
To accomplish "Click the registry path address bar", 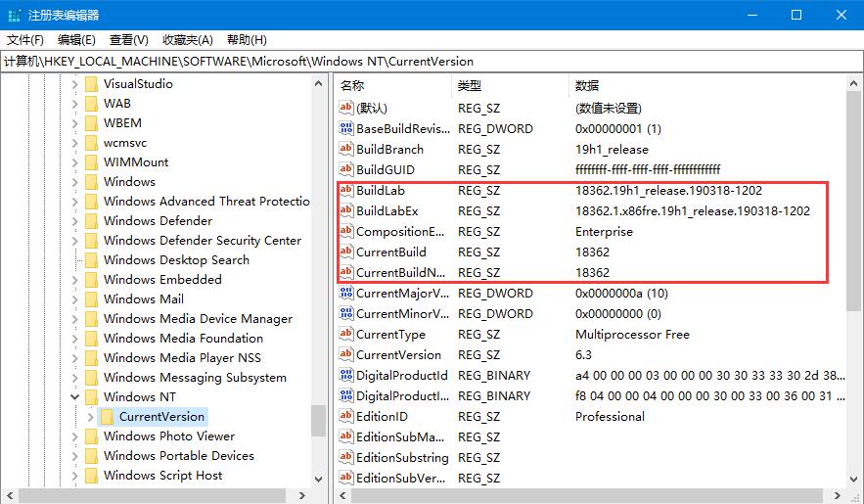I will (431, 61).
